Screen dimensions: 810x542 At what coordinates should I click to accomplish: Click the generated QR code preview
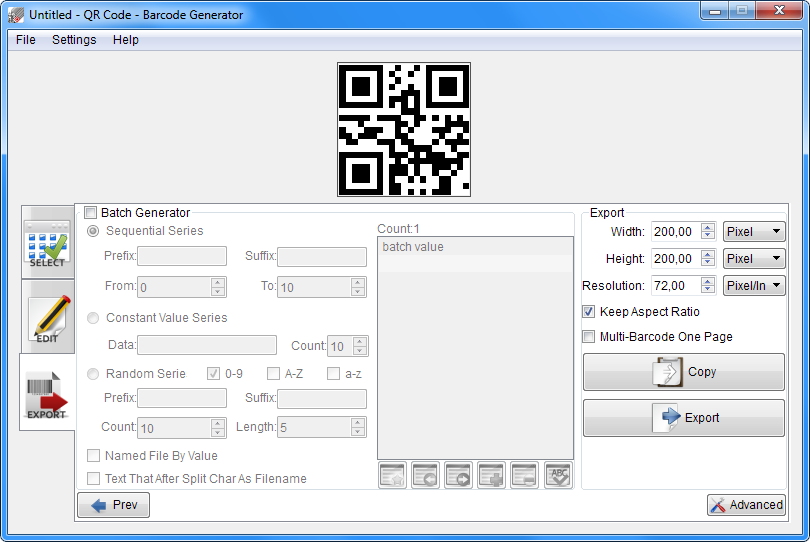404,130
